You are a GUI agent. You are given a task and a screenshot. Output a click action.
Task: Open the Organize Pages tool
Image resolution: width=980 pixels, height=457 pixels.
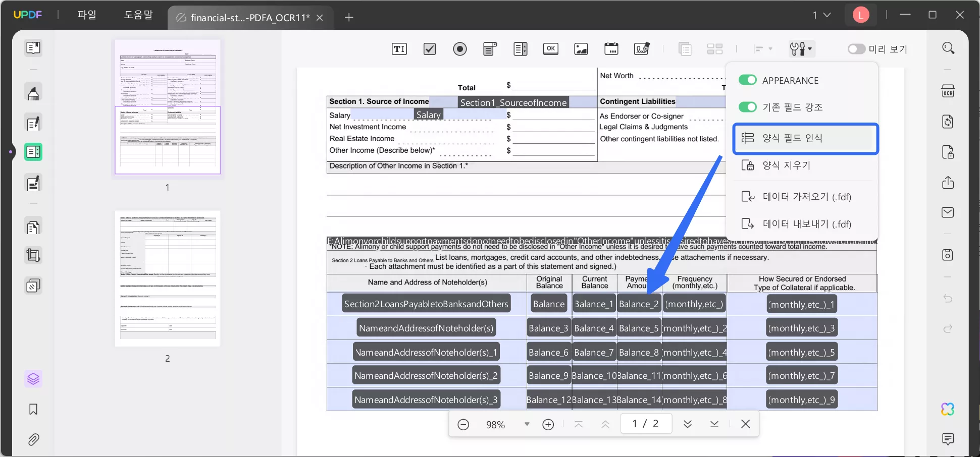(x=33, y=227)
